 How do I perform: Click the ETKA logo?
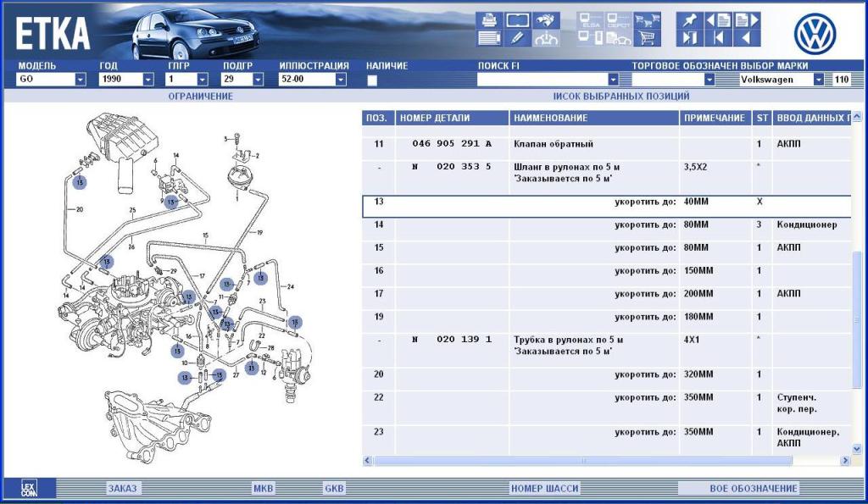click(x=52, y=34)
